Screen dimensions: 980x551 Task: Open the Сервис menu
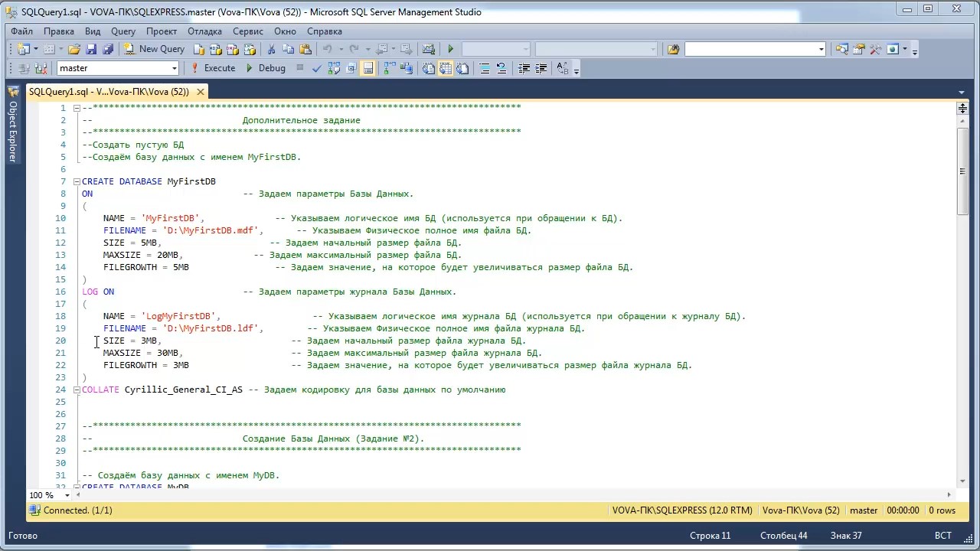click(248, 31)
